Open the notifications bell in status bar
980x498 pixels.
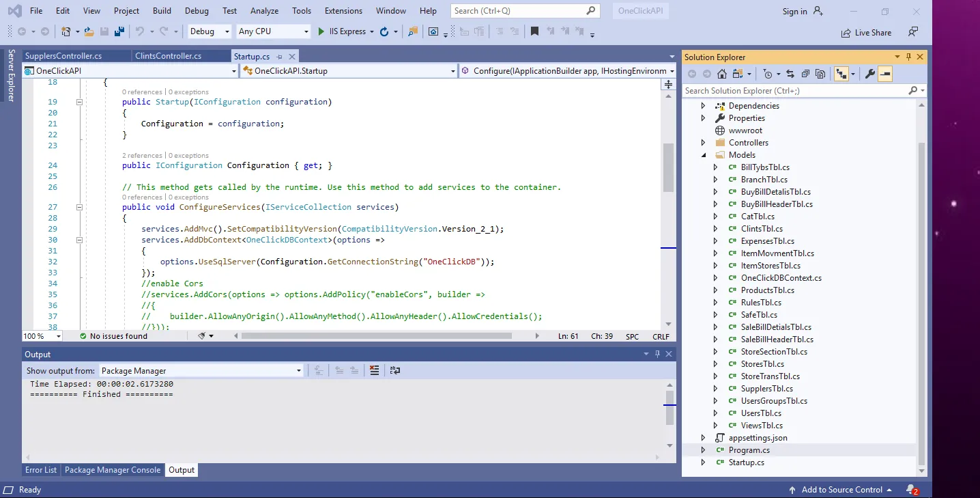tap(911, 490)
